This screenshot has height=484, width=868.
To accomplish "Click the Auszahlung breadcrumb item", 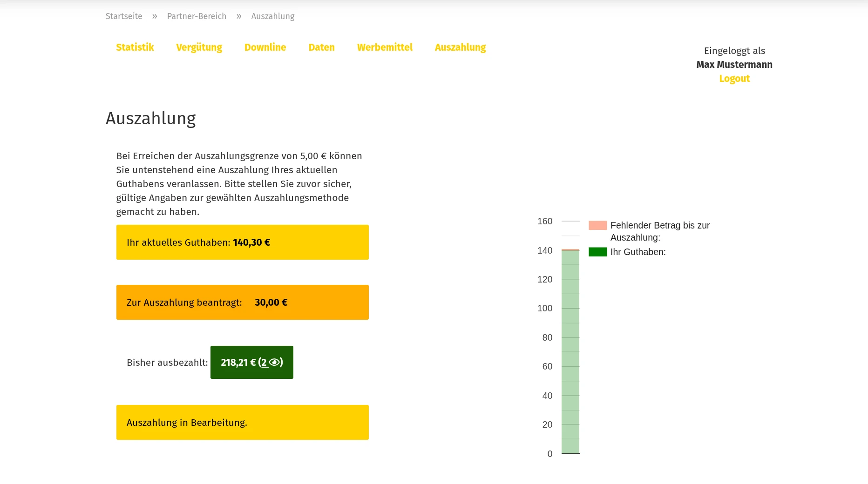I will 272,16.
